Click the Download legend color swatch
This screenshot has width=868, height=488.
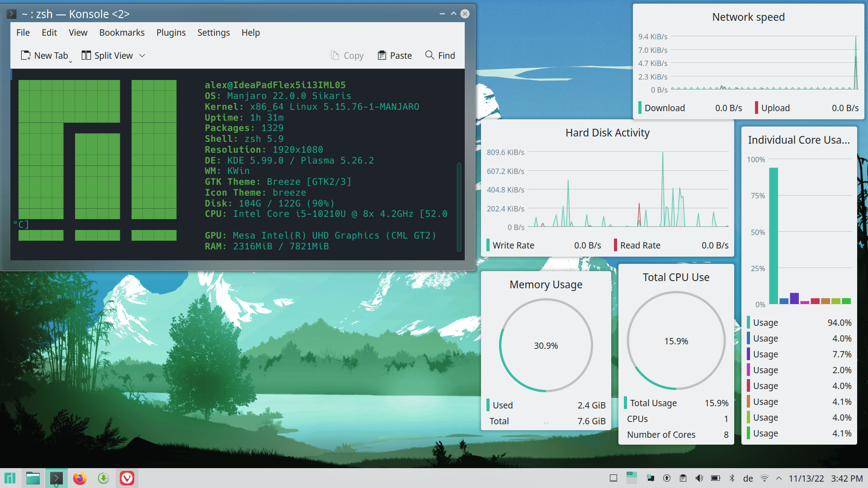pyautogui.click(x=640, y=108)
